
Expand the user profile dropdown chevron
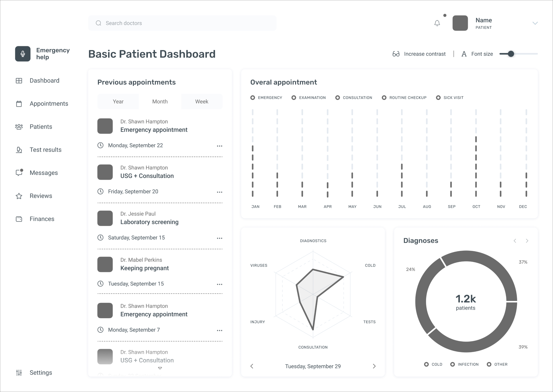[x=535, y=23]
